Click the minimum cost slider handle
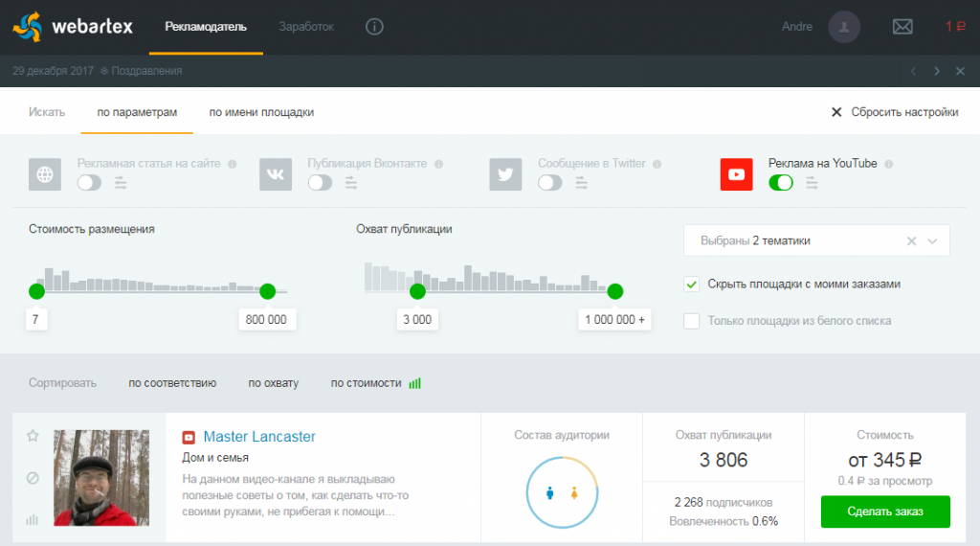Image resolution: width=980 pixels, height=546 pixels. tap(37, 291)
